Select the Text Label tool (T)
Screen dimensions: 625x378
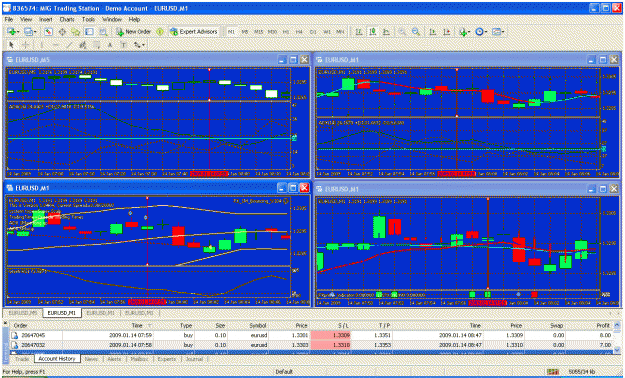pyautogui.click(x=124, y=45)
